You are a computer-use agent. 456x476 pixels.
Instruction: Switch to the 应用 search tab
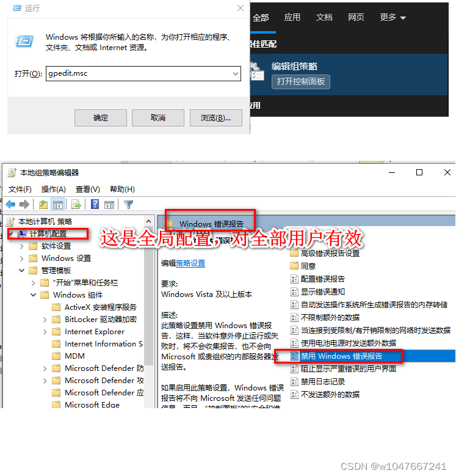[292, 17]
